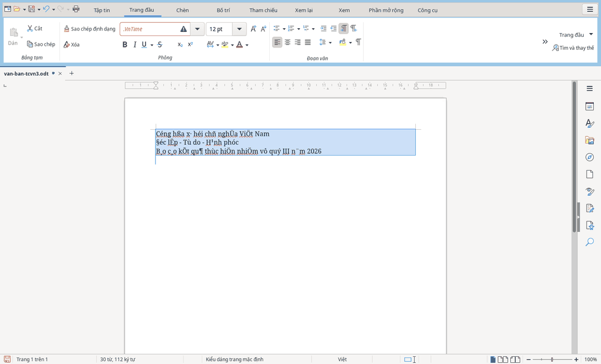Toggle center text alignment
This screenshot has width=601, height=364.
tap(287, 42)
